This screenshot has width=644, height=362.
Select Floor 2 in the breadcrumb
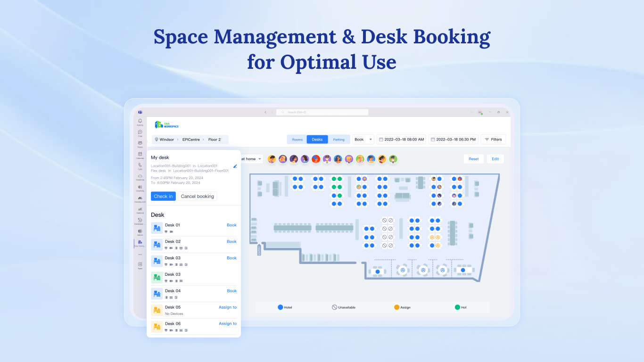click(215, 140)
